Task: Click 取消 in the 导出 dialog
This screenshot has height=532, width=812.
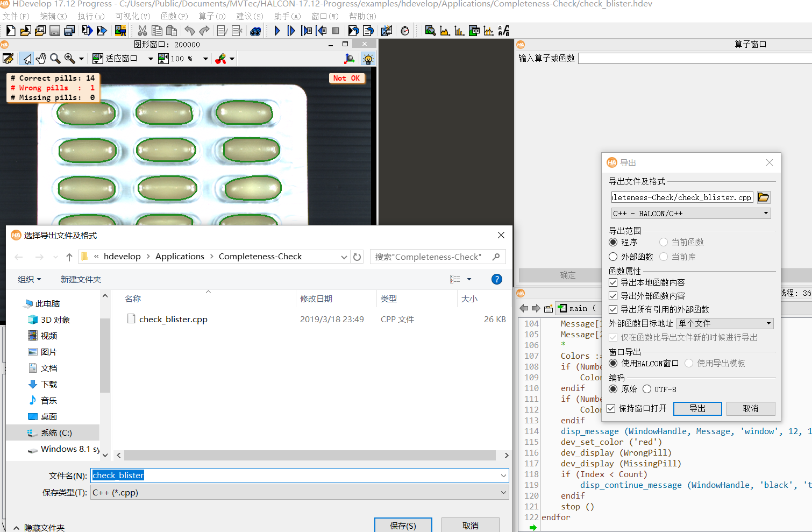Action: click(751, 408)
